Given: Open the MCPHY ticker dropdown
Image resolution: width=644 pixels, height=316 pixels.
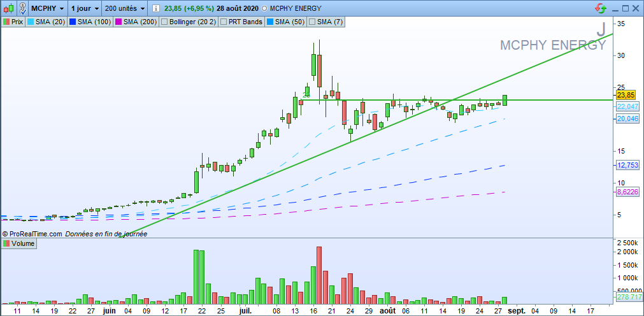Looking at the screenshot, I should (48, 8).
